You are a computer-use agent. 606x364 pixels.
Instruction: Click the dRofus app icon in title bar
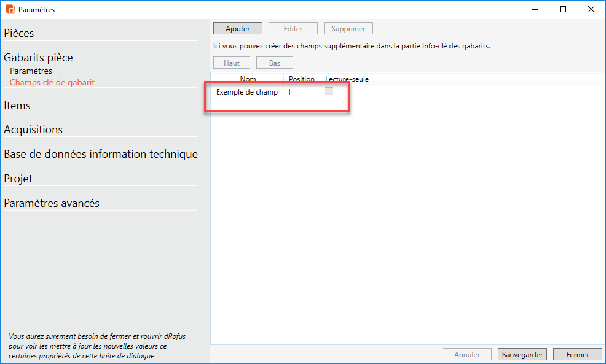pos(10,9)
